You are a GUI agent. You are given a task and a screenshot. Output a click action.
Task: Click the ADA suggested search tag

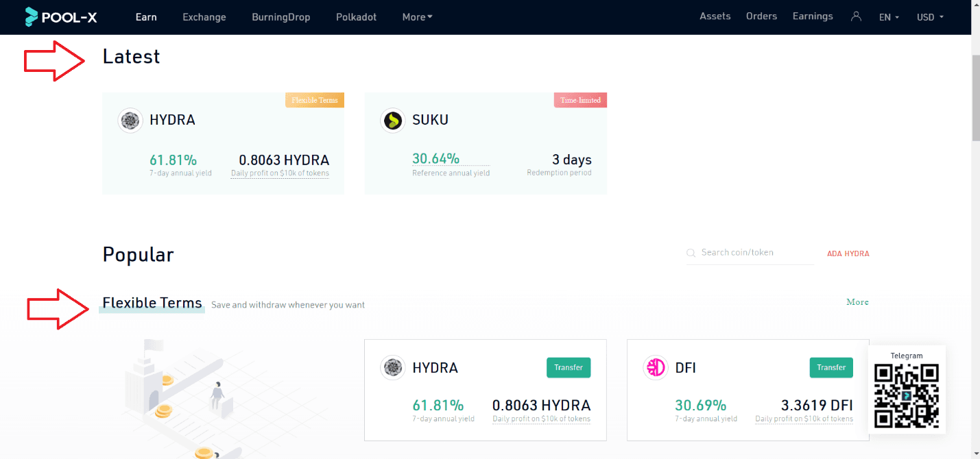coord(834,253)
